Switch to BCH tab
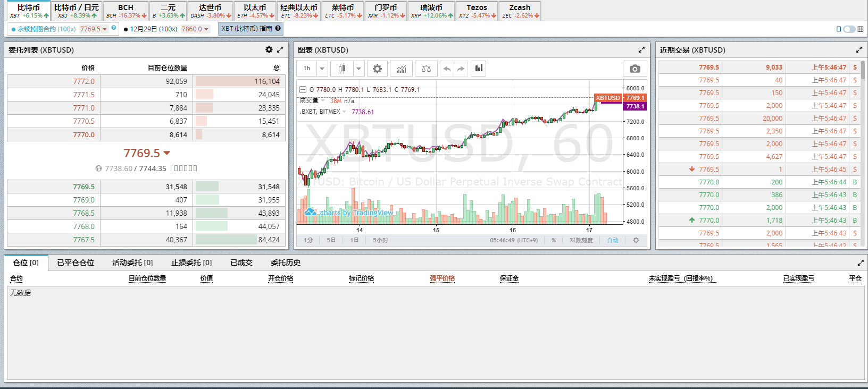Image resolution: width=868 pixels, height=389 pixels. point(126,11)
